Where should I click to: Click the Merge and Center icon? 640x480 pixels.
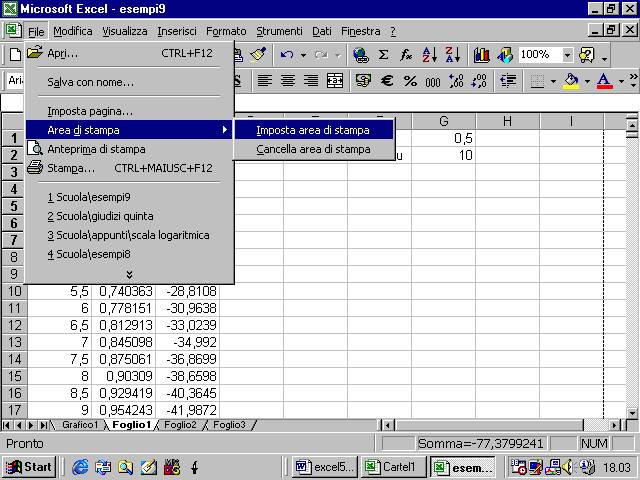coord(335,80)
